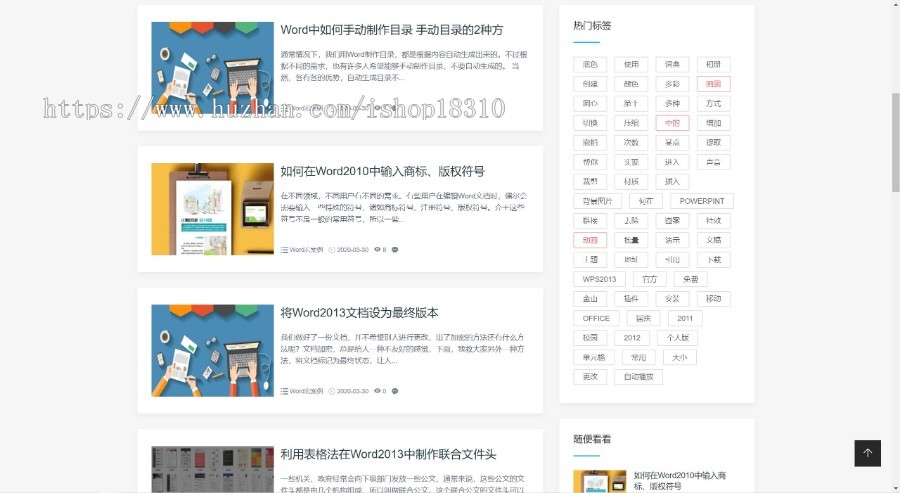The width and height of the screenshot is (900, 493).
Task: Select the WPS2013 tag
Action: (600, 279)
